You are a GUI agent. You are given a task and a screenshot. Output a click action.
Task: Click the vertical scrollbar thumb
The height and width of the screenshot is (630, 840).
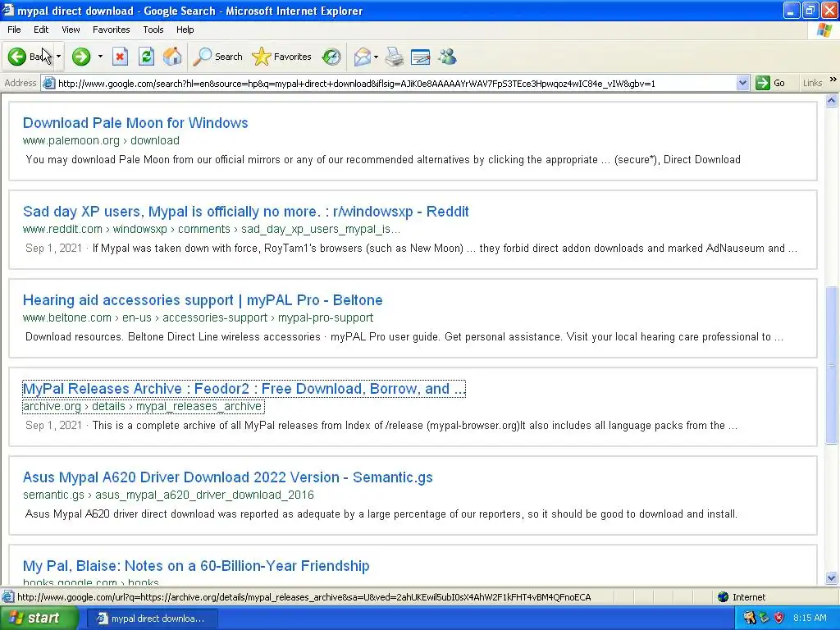[832, 365]
